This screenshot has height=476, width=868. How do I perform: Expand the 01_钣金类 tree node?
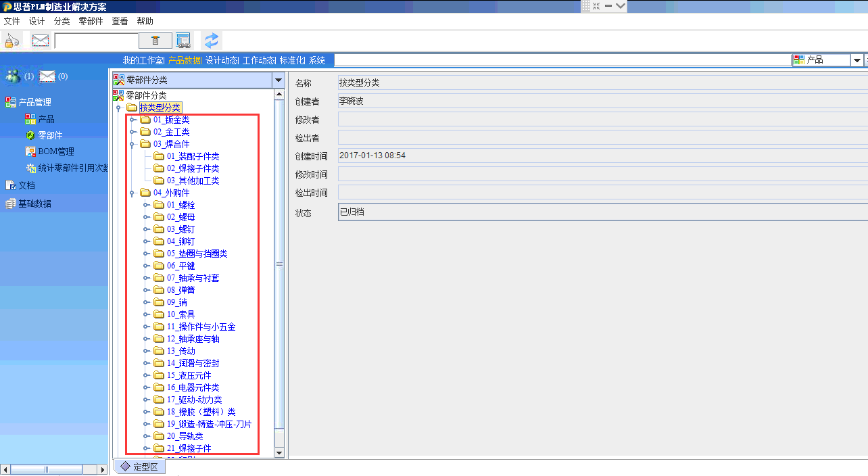tap(133, 120)
